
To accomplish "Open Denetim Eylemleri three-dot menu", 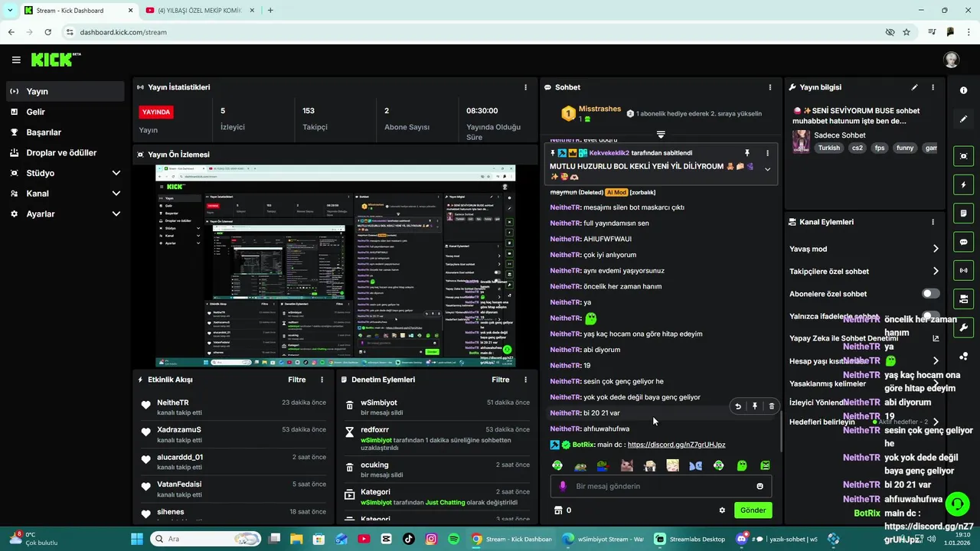I will coord(525,380).
